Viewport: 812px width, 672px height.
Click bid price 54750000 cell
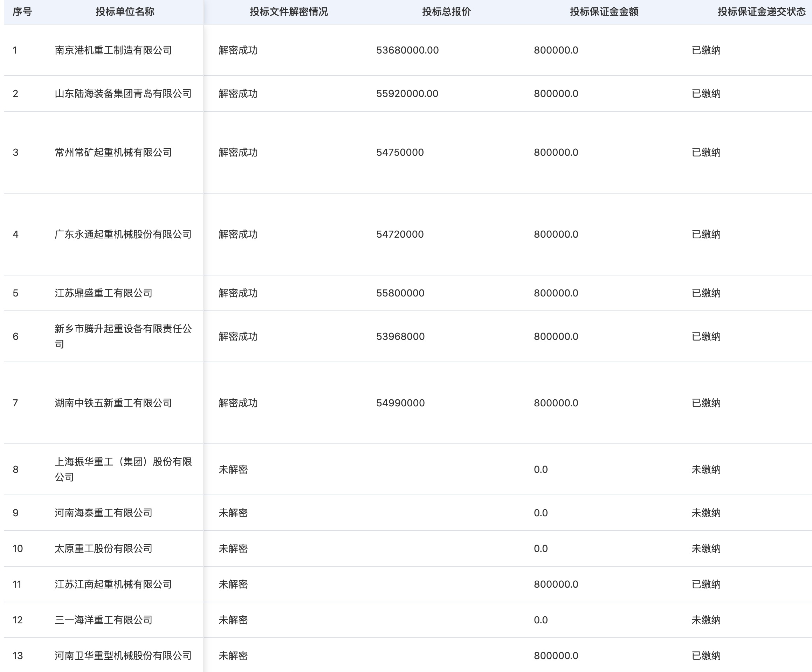(x=400, y=152)
